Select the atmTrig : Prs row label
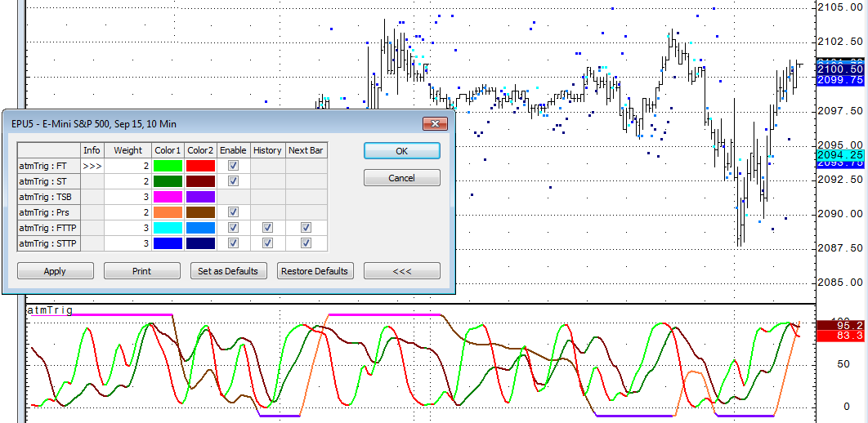This screenshot has height=423, width=868. [49, 212]
